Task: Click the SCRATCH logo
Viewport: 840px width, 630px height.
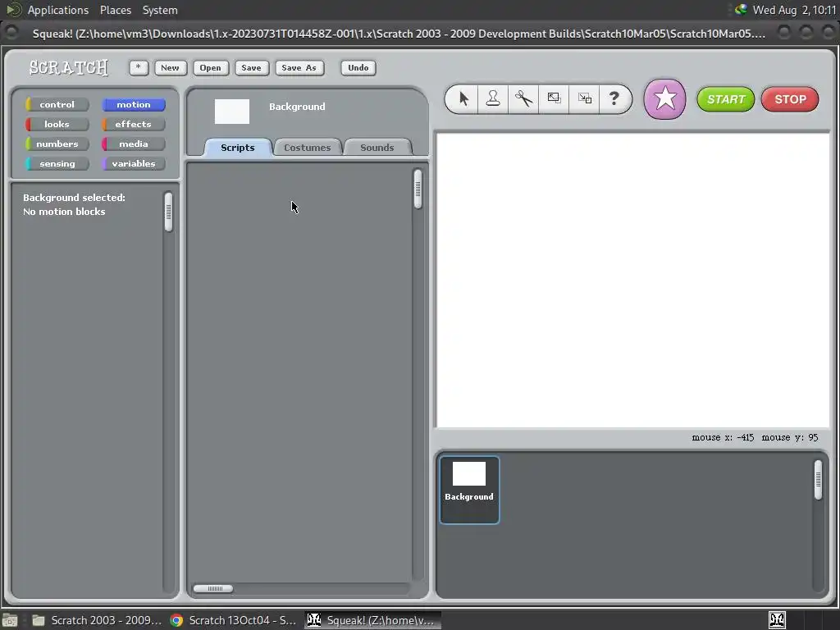Action: point(69,67)
